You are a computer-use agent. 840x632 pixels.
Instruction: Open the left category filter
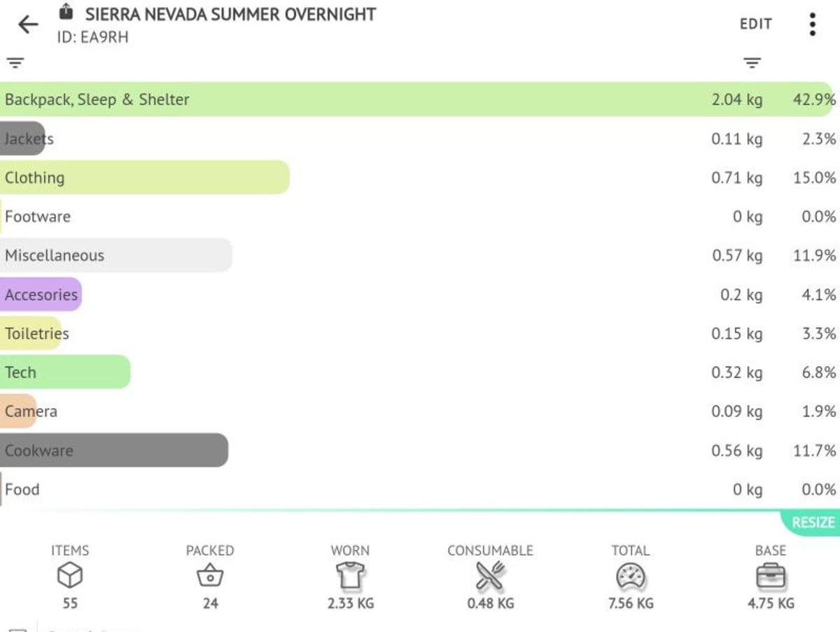14,62
